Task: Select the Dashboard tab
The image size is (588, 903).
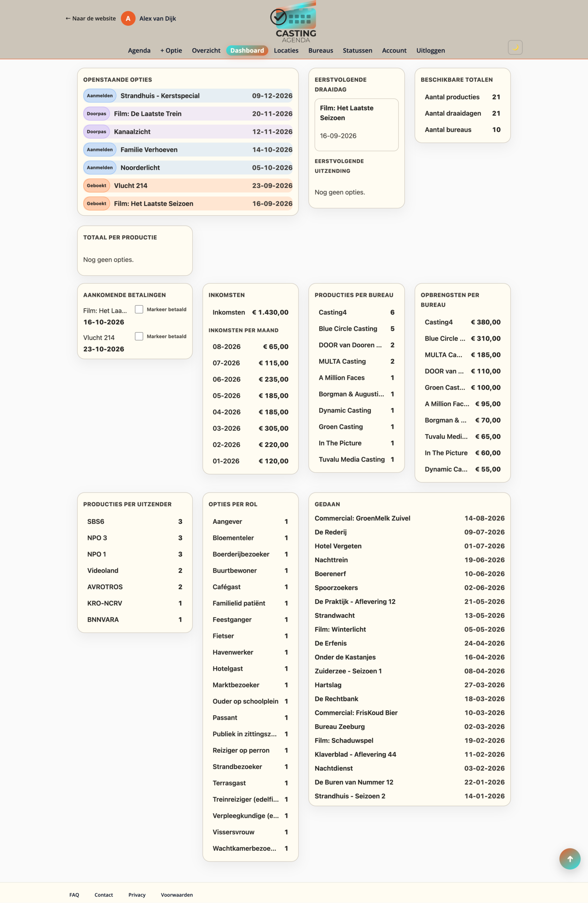Action: [247, 50]
